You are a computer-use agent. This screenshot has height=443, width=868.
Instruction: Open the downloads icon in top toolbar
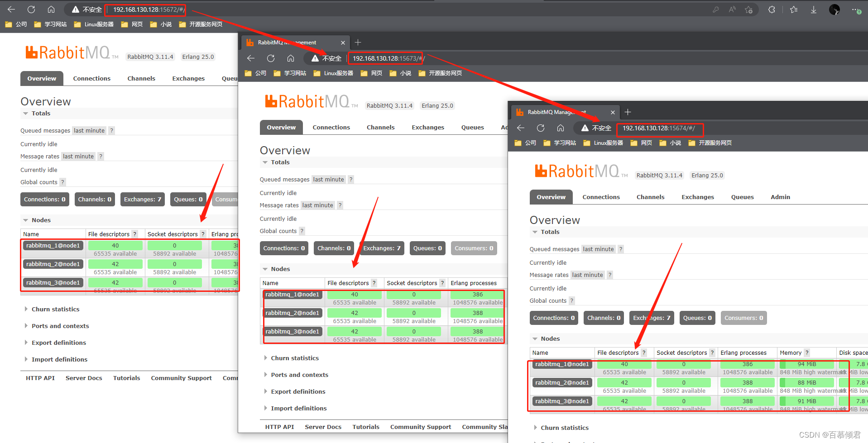point(814,10)
